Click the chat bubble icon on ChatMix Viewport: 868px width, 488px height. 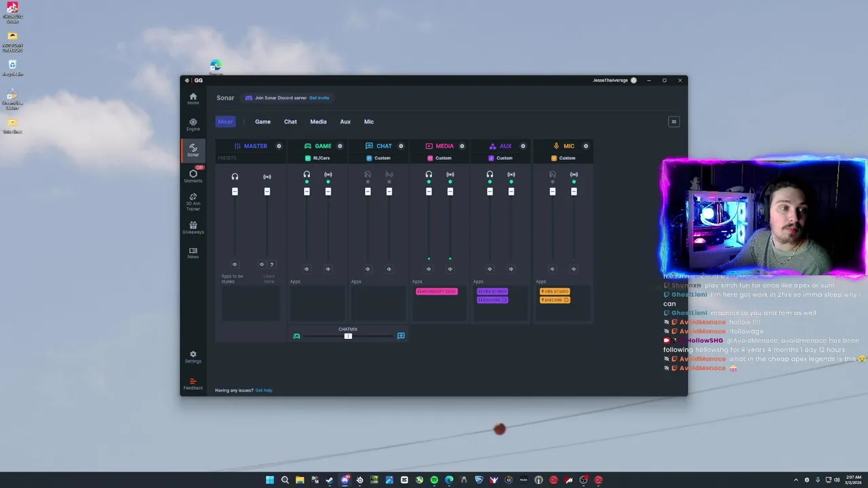[401, 335]
